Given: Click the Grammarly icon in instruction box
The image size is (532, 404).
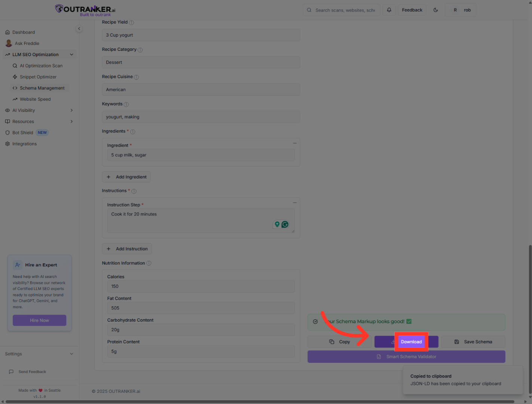Looking at the screenshot, I should (x=285, y=224).
